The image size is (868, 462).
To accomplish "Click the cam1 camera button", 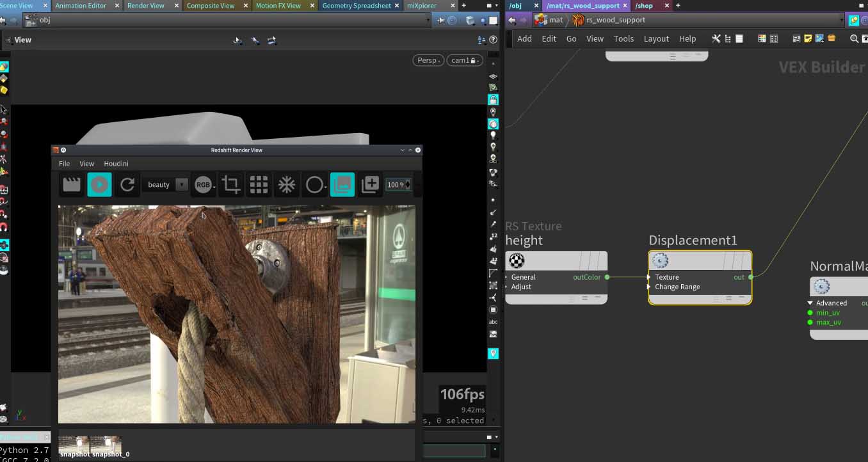I will (x=464, y=60).
